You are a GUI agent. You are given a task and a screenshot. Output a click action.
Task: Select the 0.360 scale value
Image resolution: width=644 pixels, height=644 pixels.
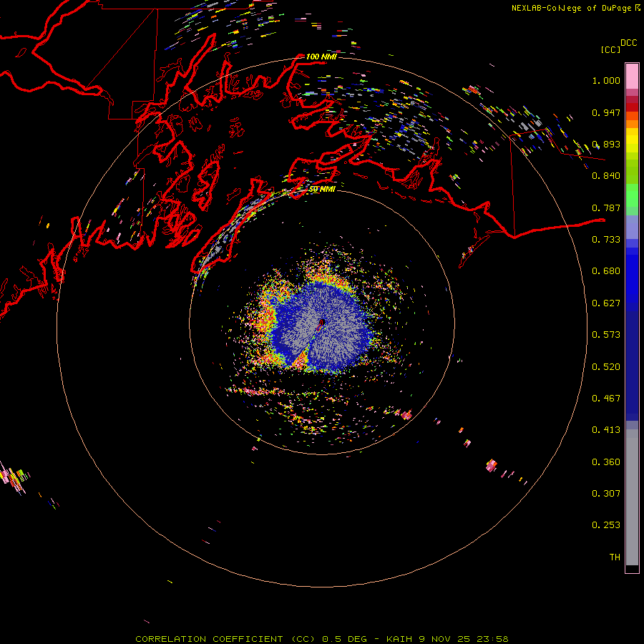[606, 462]
